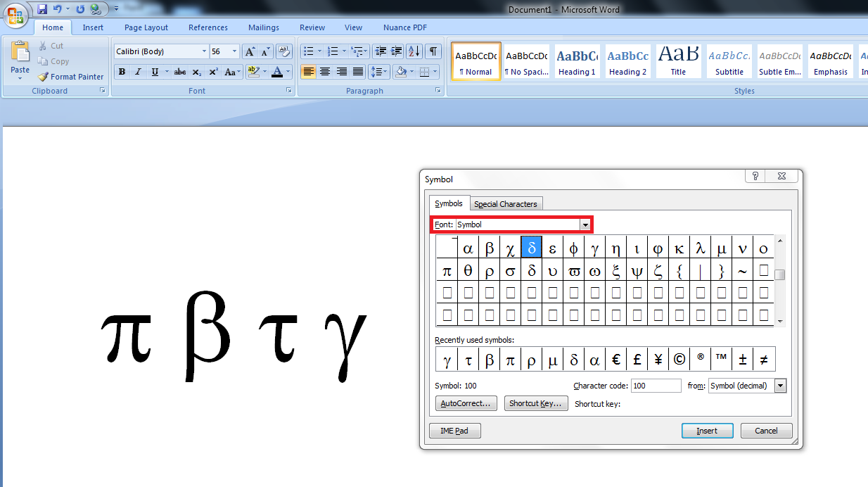Switch to the Special Characters tab
868x487 pixels.
pyautogui.click(x=506, y=203)
